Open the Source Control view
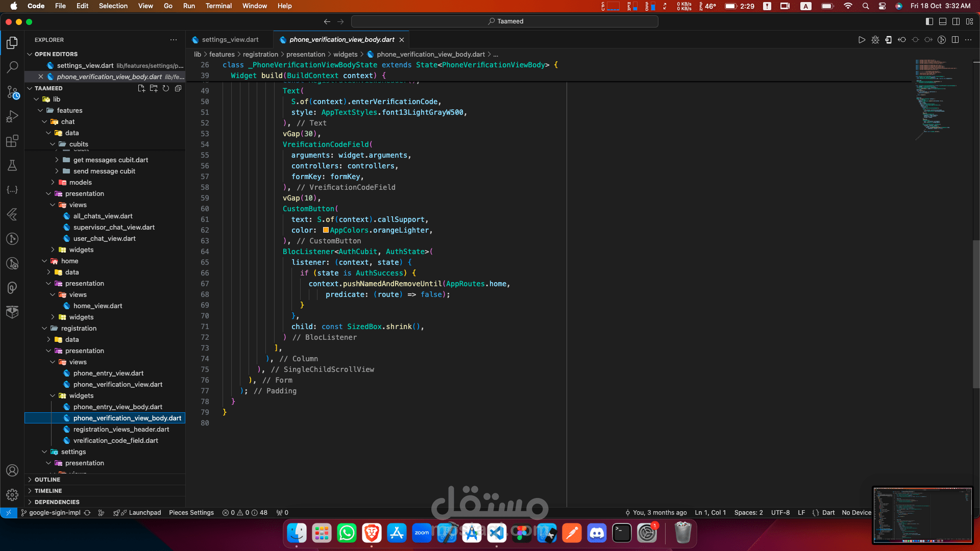 pyautogui.click(x=12, y=92)
